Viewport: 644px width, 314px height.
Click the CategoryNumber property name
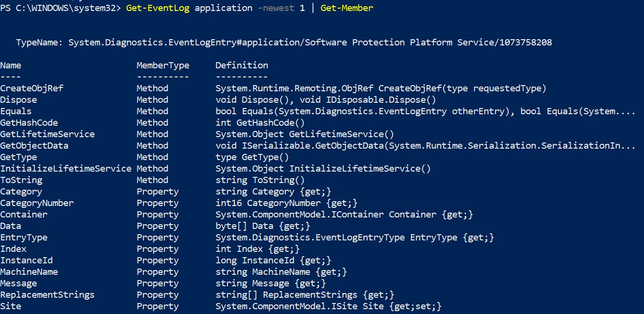coord(37,203)
